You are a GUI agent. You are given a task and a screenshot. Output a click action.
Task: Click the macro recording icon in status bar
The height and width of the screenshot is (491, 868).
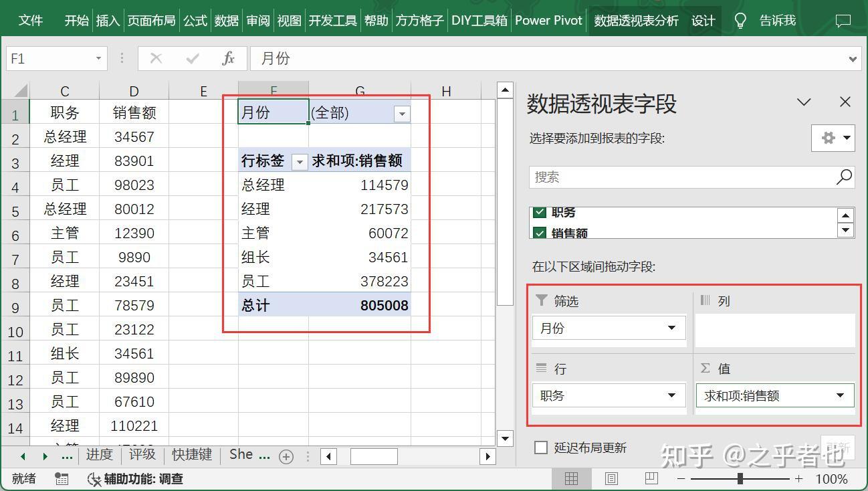[x=62, y=479]
